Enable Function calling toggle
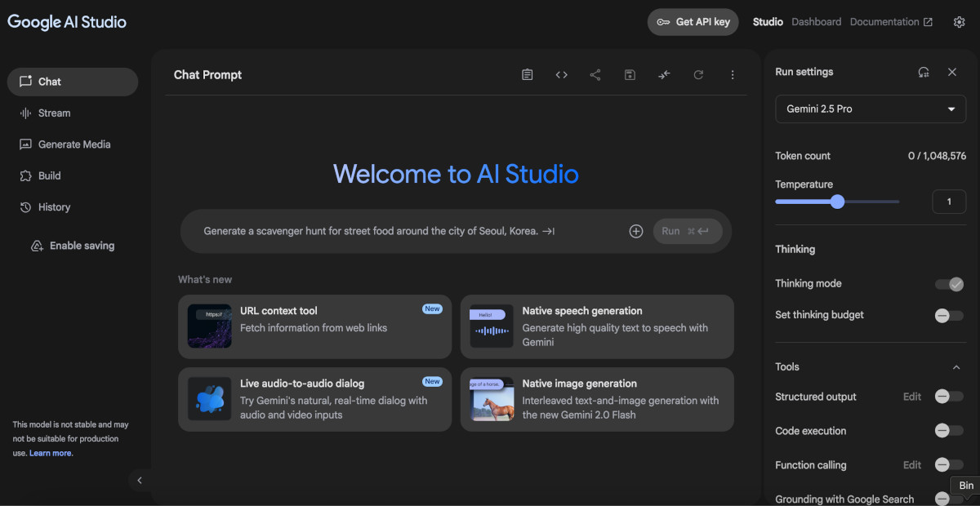The height and width of the screenshot is (506, 980). pos(949,465)
